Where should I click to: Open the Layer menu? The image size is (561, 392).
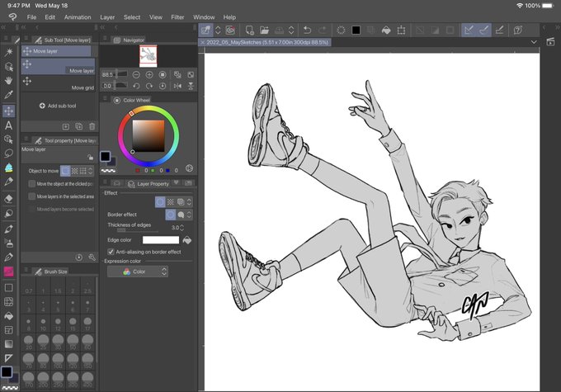pos(107,17)
